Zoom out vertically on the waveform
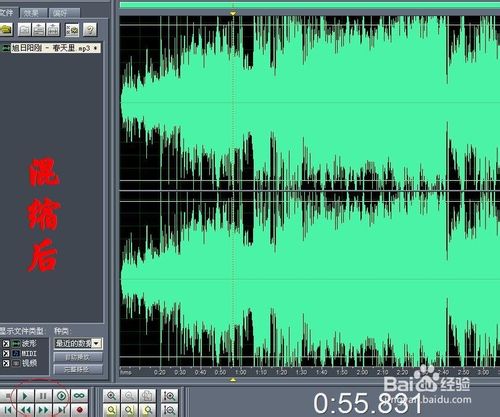This screenshot has width=500, height=417. point(169,410)
